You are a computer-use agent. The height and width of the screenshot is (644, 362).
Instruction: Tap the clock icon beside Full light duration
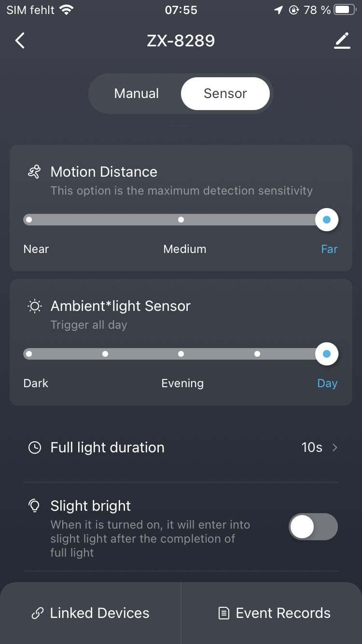34,448
